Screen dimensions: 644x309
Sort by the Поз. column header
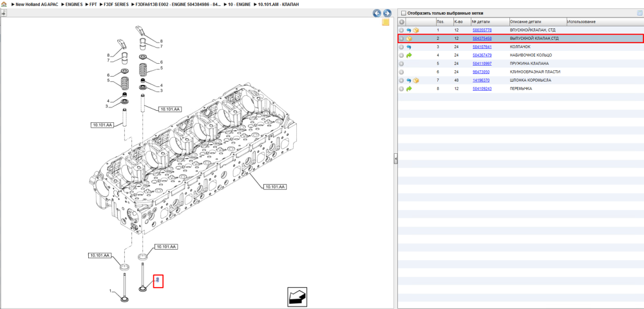[x=444, y=21]
